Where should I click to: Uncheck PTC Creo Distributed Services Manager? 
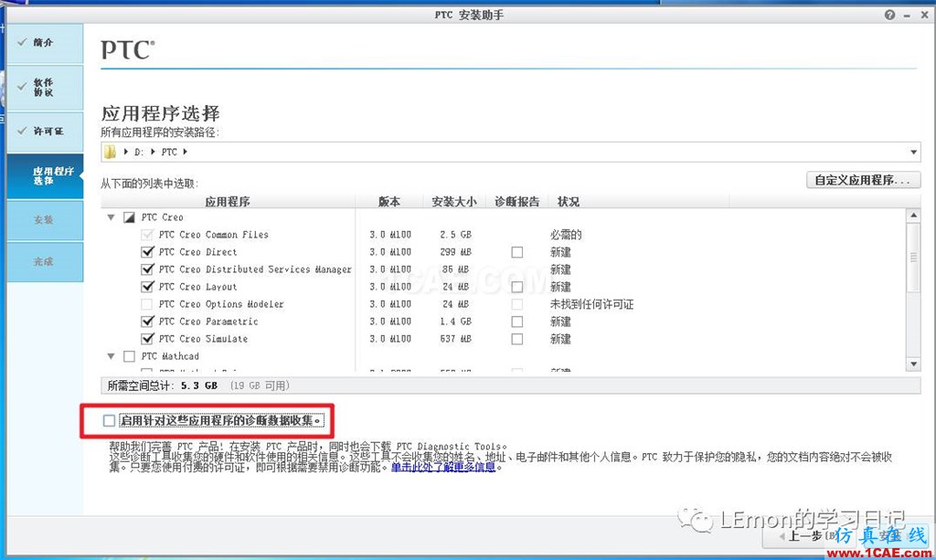coord(147,269)
